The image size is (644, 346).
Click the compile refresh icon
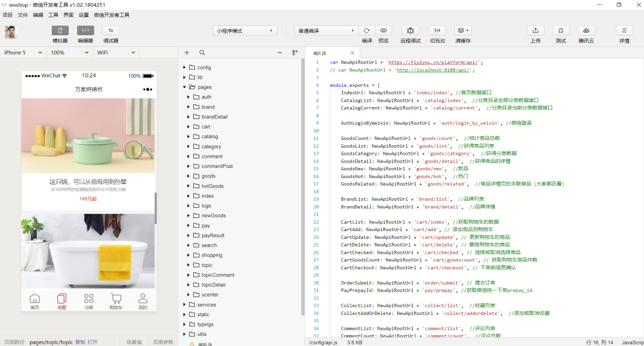(367, 30)
